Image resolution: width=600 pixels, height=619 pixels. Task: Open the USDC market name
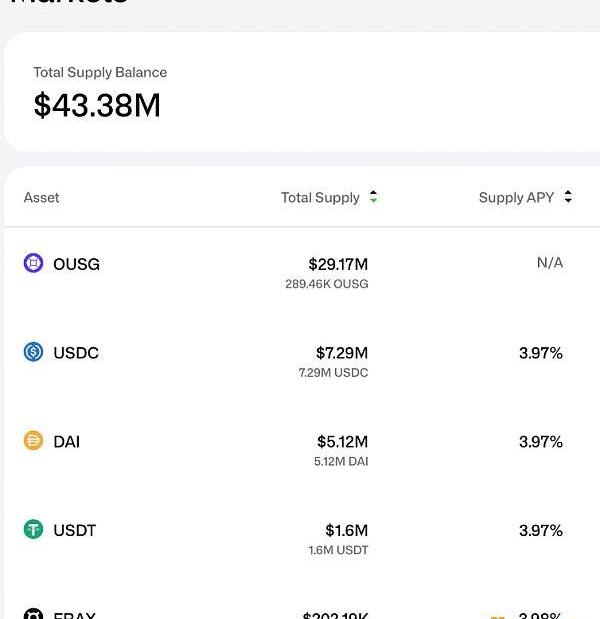[x=76, y=353]
